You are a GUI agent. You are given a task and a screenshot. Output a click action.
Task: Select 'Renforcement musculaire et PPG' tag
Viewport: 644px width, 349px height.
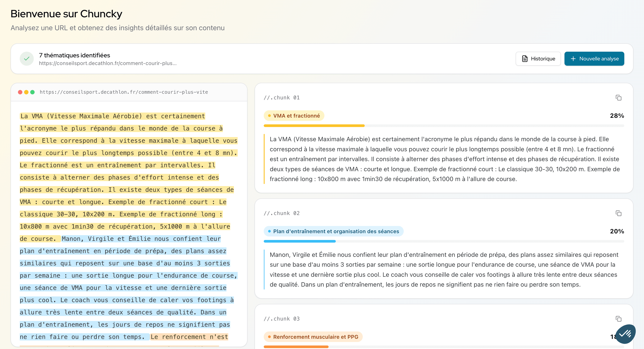point(313,337)
